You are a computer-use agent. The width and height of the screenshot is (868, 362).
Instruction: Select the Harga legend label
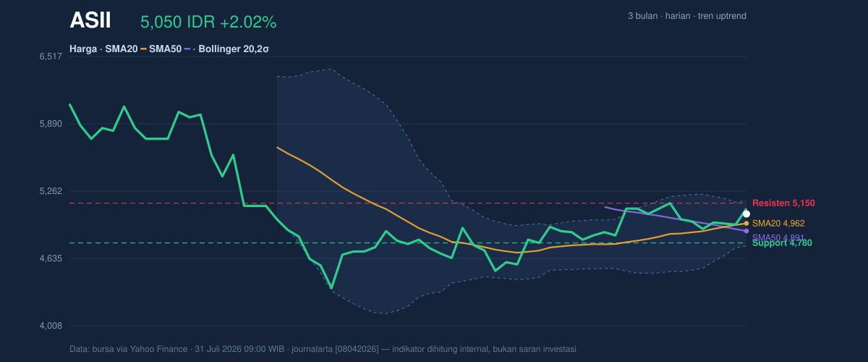coord(83,49)
